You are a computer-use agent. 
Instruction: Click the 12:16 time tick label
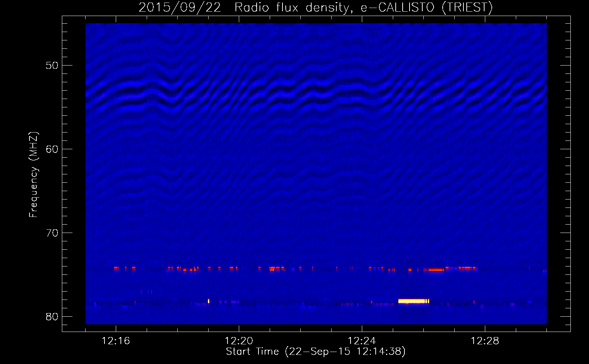pos(116,341)
